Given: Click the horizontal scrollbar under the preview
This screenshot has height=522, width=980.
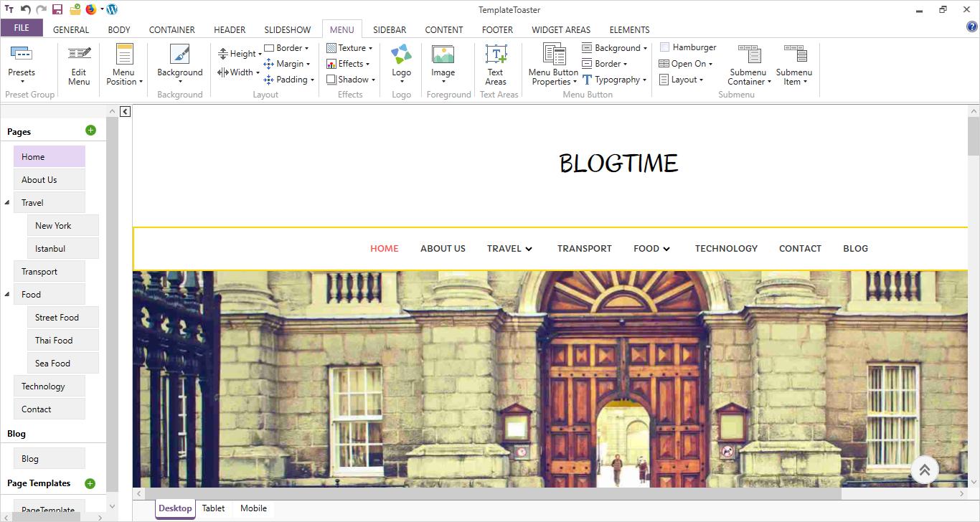Looking at the screenshot, I should click(x=488, y=493).
